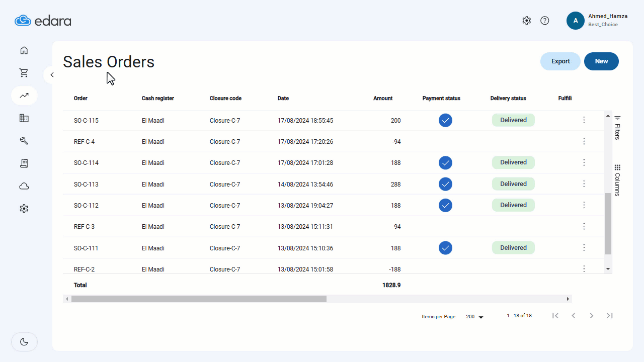This screenshot has height=362, width=644.
Task: Open the cloud sidebar icon
Action: click(24, 186)
